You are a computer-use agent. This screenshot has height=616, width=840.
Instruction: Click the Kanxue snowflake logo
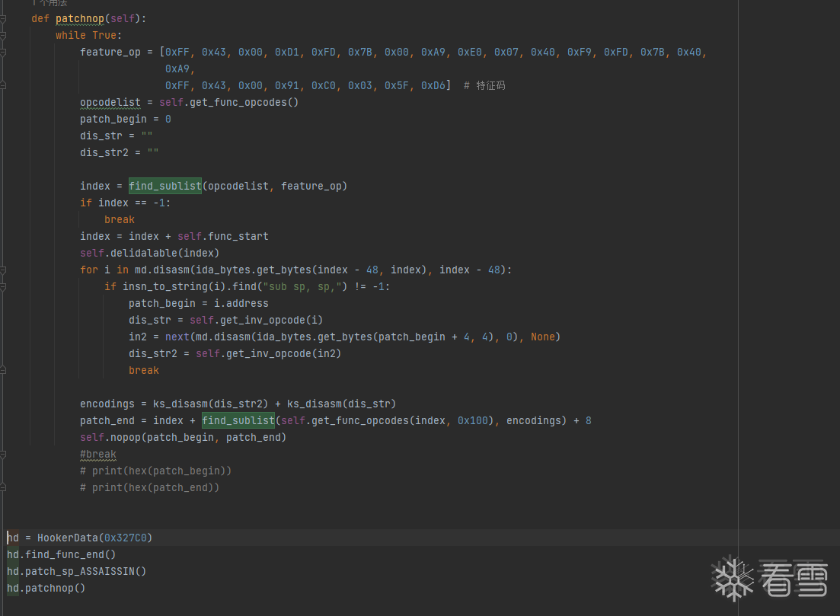pos(733,579)
